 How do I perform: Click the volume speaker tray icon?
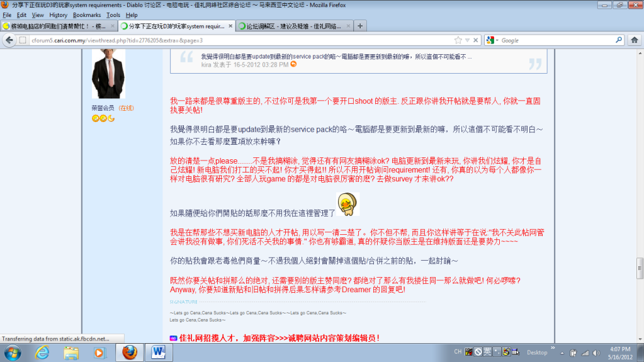[x=596, y=353]
